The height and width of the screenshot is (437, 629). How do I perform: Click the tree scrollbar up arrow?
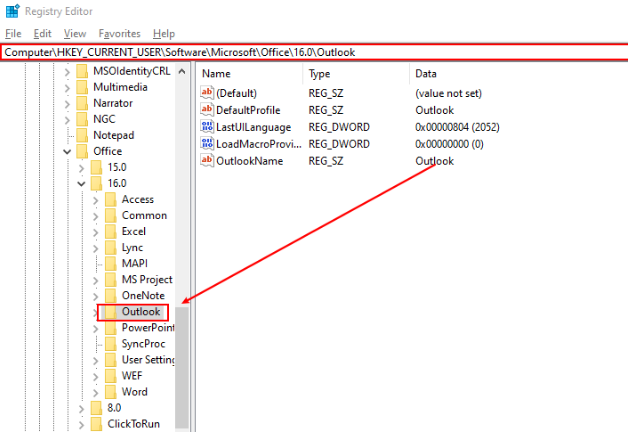tap(182, 72)
